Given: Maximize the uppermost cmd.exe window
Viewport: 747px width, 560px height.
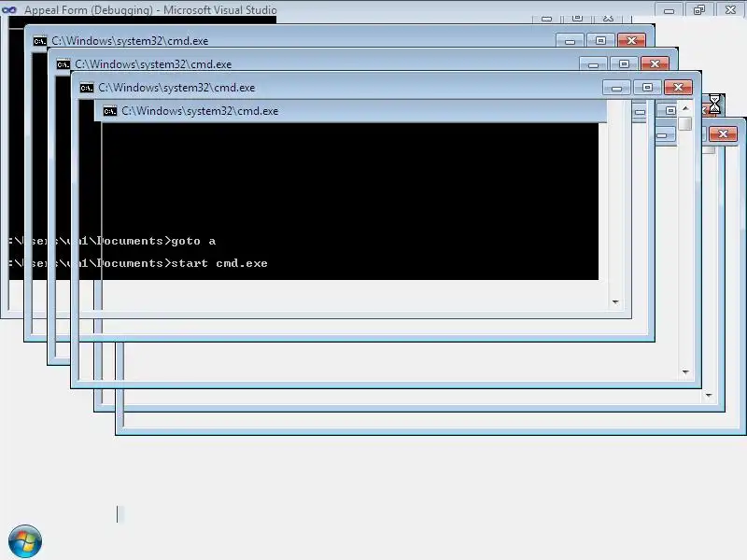Looking at the screenshot, I should tap(600, 40).
